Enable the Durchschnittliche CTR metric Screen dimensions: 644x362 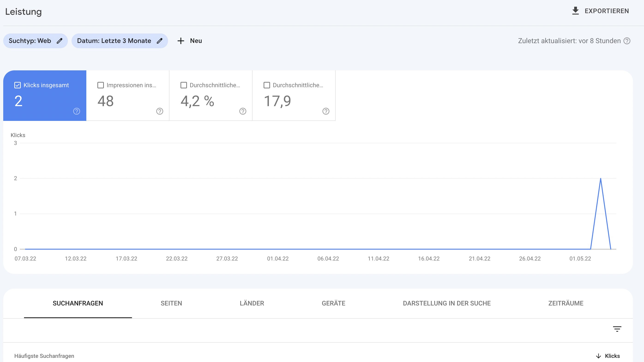[184, 85]
